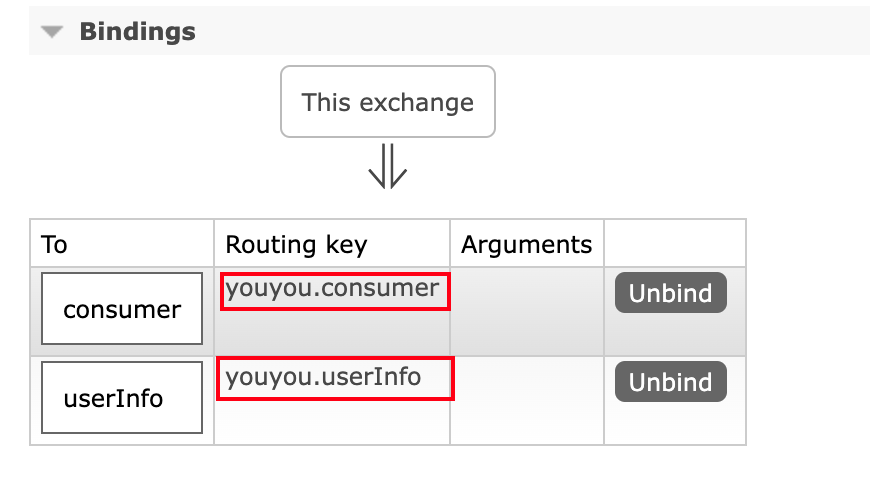Unbind the userInfo queue binding

(670, 382)
